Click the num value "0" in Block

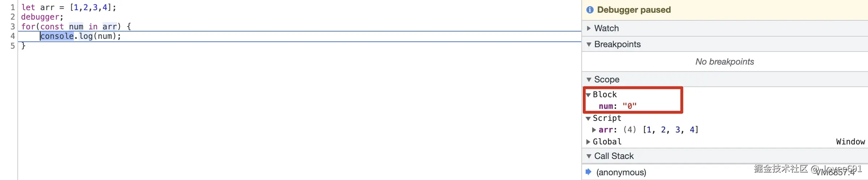tap(629, 106)
